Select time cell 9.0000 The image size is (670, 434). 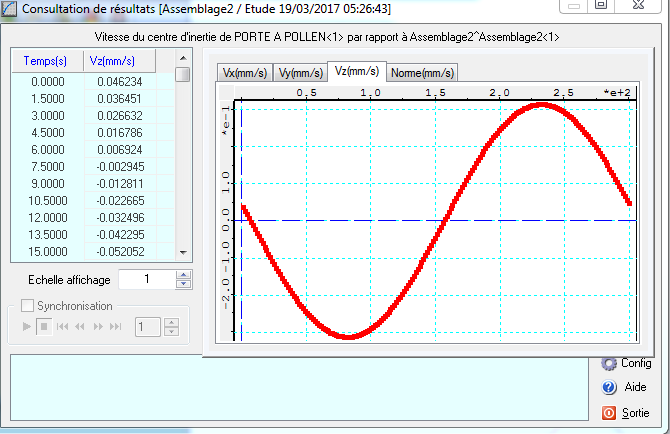point(48,184)
